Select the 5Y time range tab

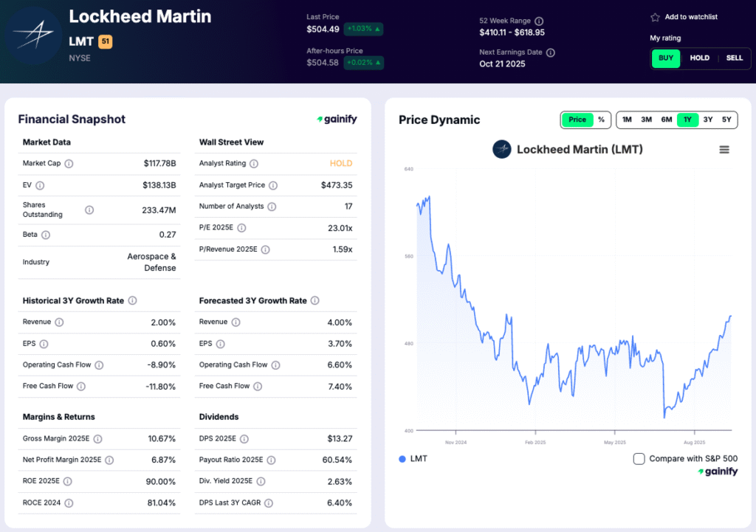click(726, 120)
